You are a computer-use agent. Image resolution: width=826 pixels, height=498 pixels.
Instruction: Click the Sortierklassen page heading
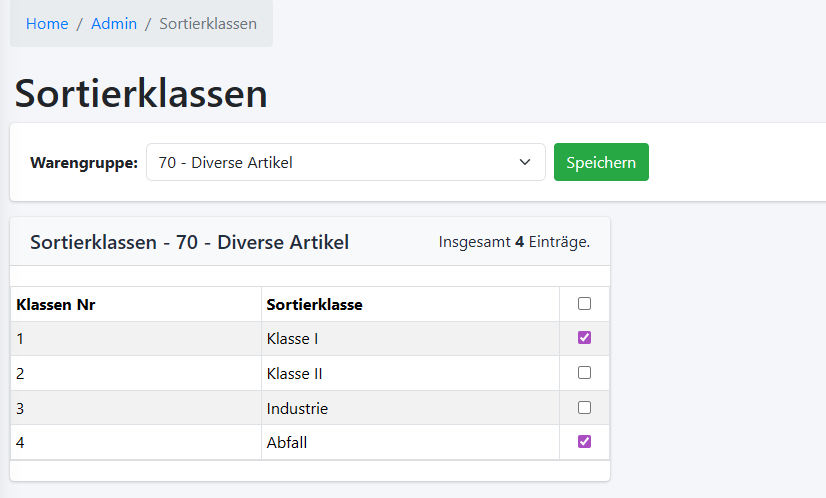(x=141, y=93)
